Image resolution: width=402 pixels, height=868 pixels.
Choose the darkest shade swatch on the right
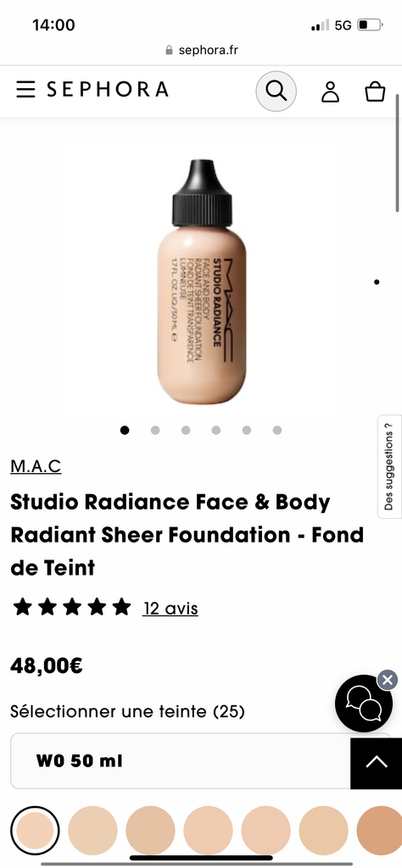381,831
